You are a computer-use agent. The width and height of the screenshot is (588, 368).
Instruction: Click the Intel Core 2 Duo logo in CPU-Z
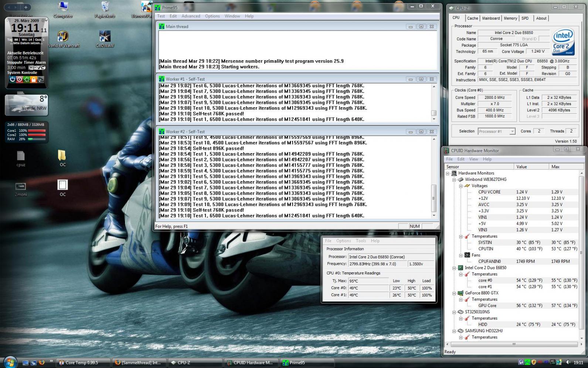[x=563, y=42]
